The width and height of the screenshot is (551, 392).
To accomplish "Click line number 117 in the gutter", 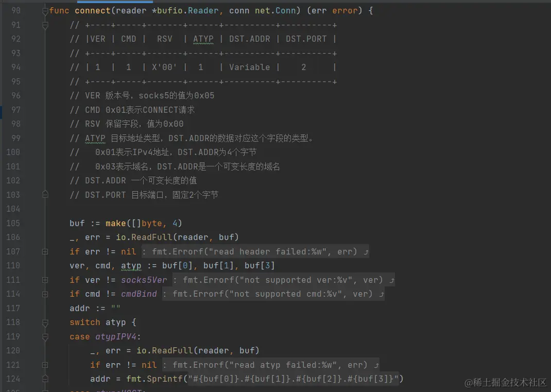I will pyautogui.click(x=13, y=308).
